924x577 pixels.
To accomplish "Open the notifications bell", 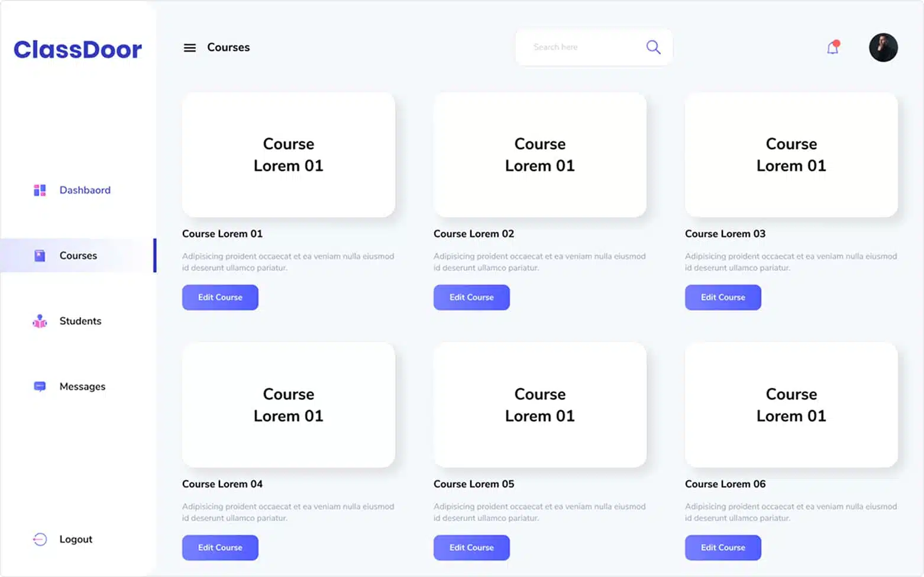I will point(833,47).
